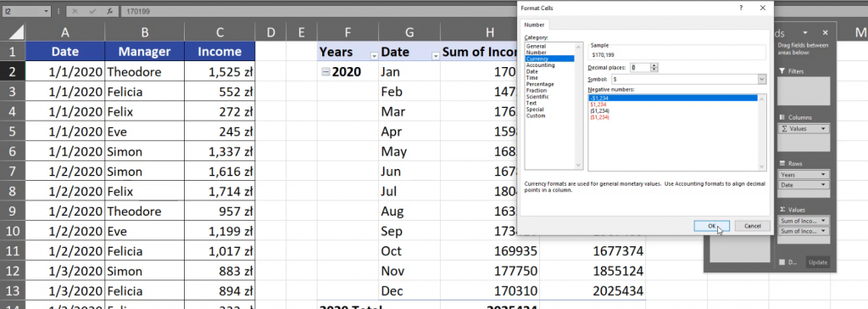The image size is (868, 309).
Task: Click the 1,525 zł income cell
Action: click(x=220, y=71)
